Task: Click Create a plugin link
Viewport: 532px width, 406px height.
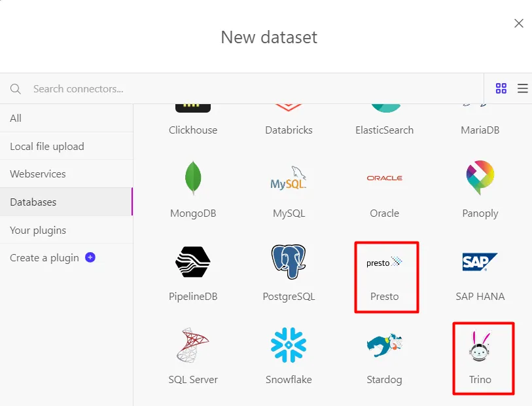Action: click(44, 257)
